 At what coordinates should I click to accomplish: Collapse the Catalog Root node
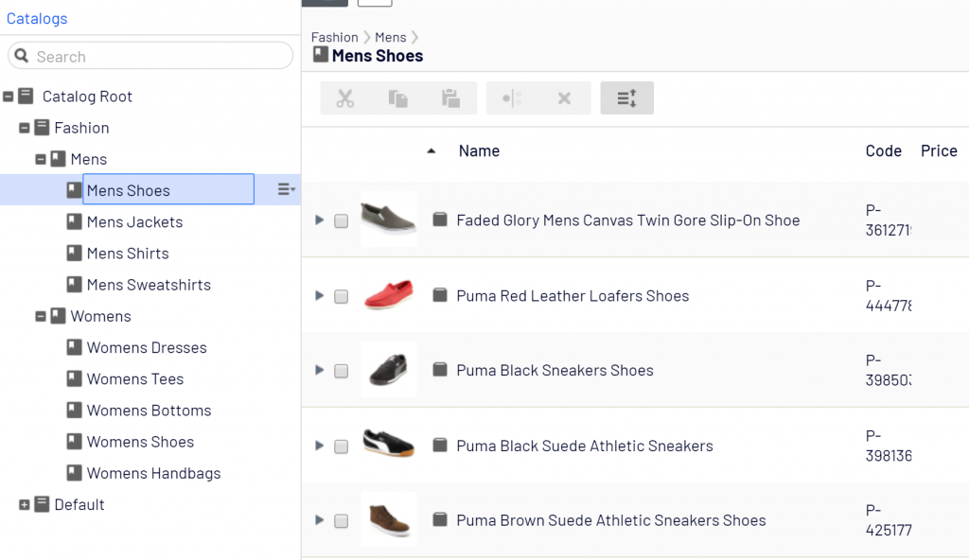[x=8, y=96]
